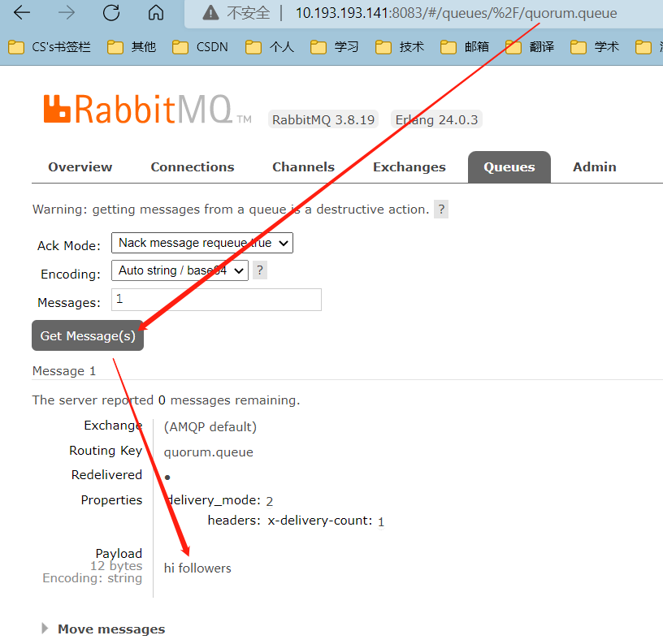The image size is (663, 644).
Task: Open the 其他 bookmark folder
Action: (x=132, y=46)
